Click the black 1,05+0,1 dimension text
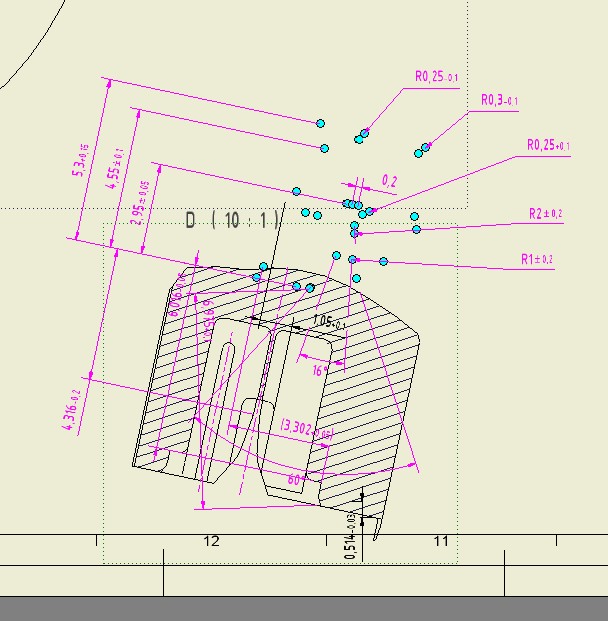This screenshot has height=621, width=608. tap(329, 322)
